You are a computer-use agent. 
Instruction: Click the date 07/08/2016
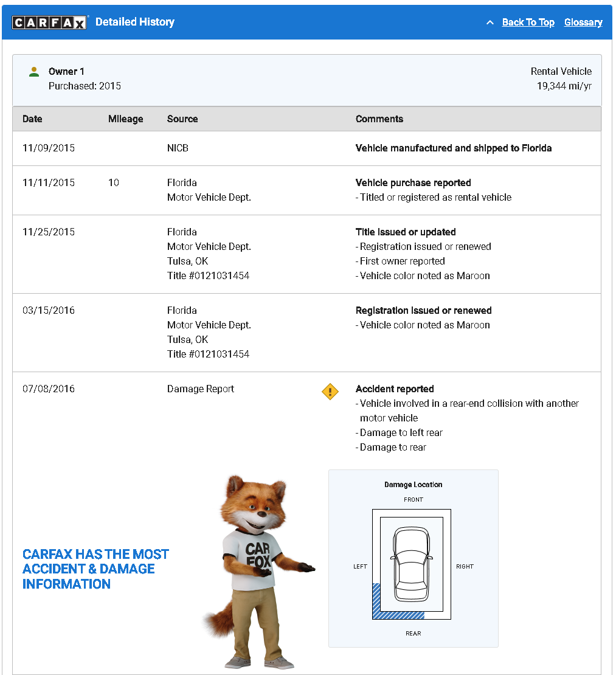coord(49,389)
